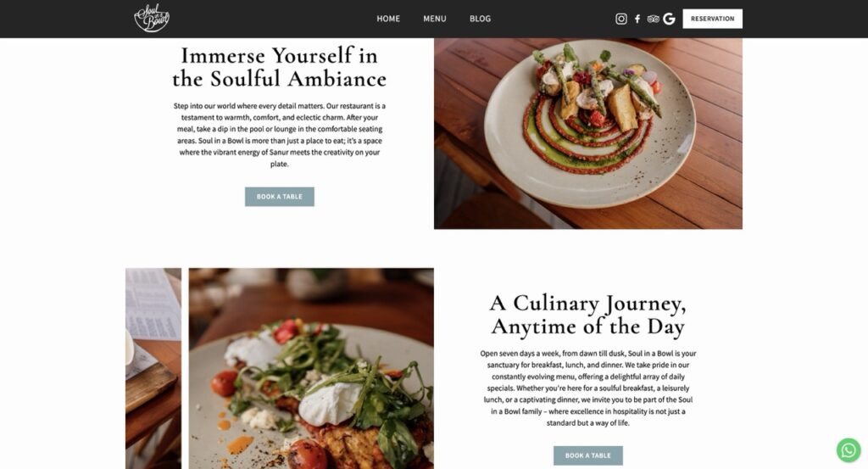View the plated asparagus dish photo

[x=588, y=133]
